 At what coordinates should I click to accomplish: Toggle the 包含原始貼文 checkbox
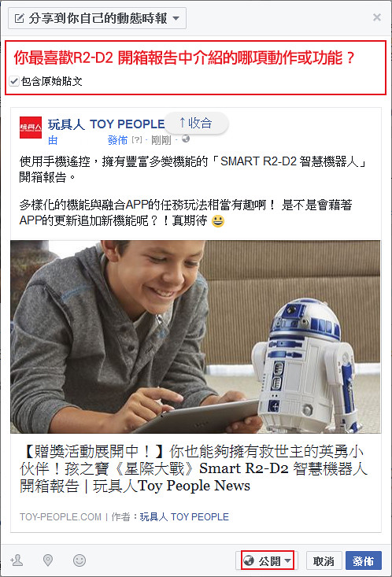(14, 81)
